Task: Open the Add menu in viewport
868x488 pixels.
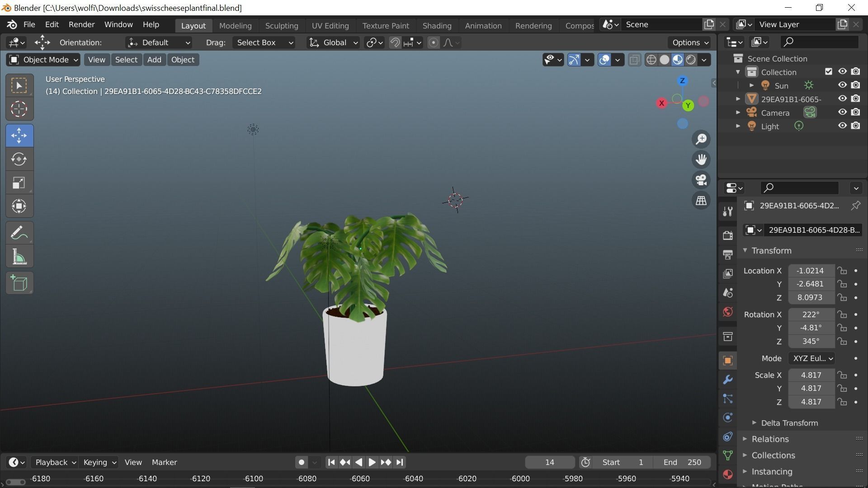Action: click(x=154, y=60)
